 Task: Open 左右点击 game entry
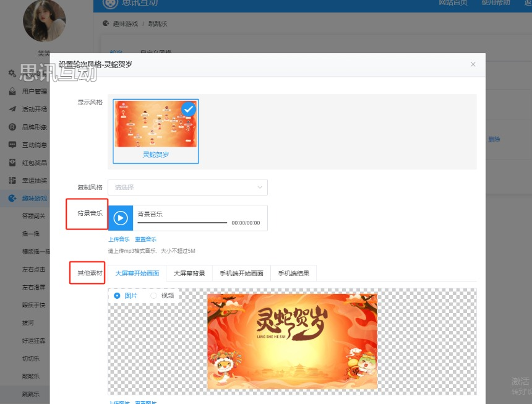(x=33, y=269)
